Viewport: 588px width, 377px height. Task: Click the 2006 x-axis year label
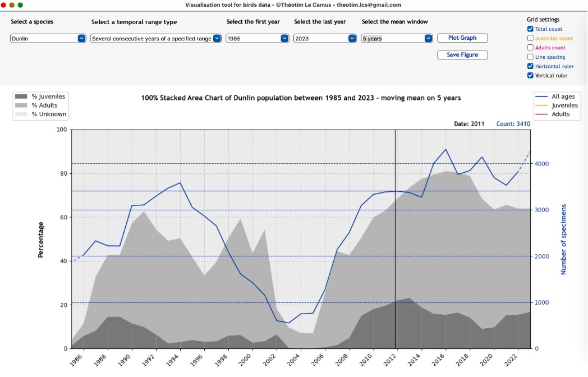(317, 361)
